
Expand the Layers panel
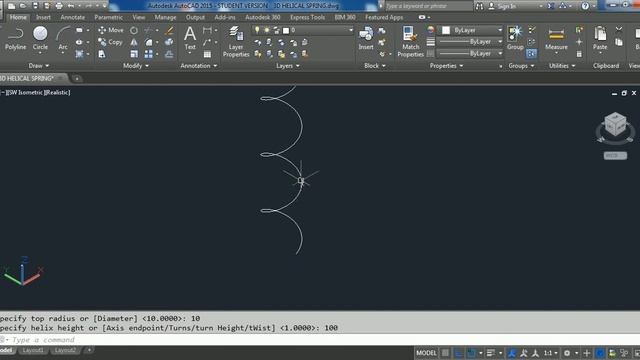(288, 66)
